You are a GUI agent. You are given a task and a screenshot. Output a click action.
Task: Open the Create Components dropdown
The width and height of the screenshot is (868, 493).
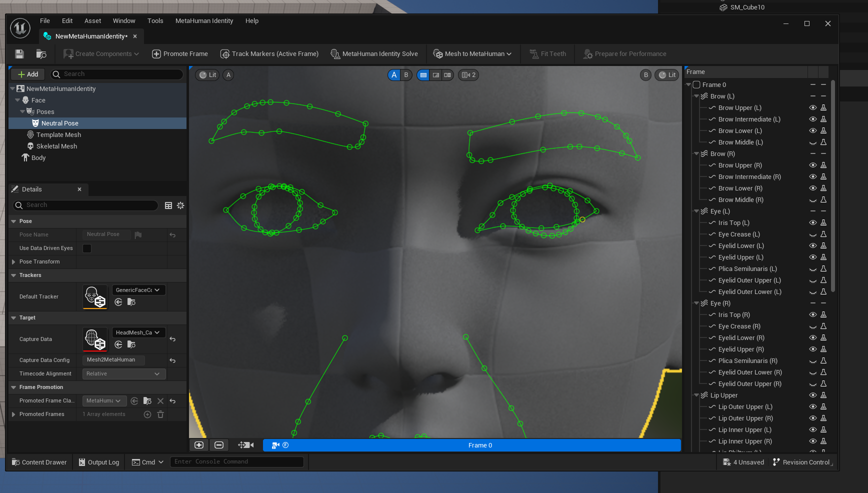point(101,54)
